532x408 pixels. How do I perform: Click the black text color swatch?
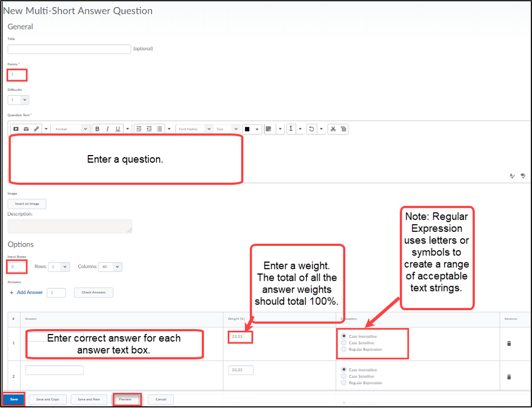point(247,129)
